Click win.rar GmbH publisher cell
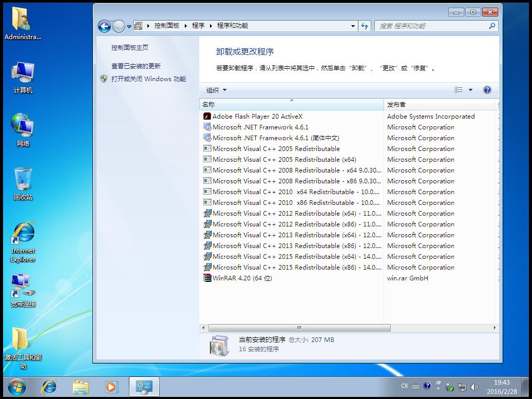The height and width of the screenshot is (399, 532). [408, 278]
